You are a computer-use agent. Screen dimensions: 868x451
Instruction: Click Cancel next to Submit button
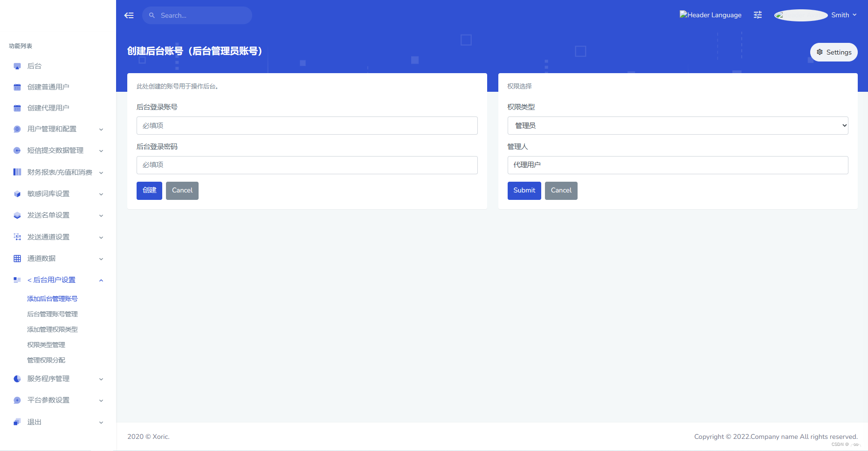click(561, 191)
